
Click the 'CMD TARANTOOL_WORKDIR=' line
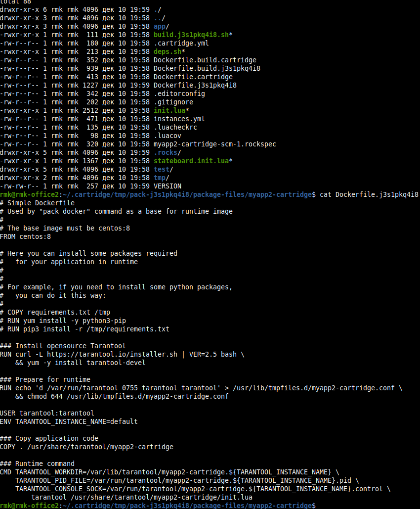(169, 473)
